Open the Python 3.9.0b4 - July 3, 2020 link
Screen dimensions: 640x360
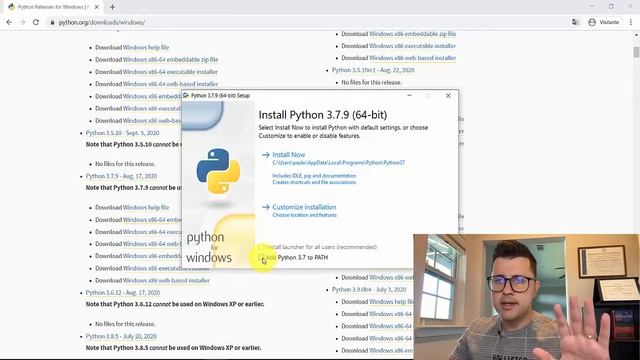[369, 289]
